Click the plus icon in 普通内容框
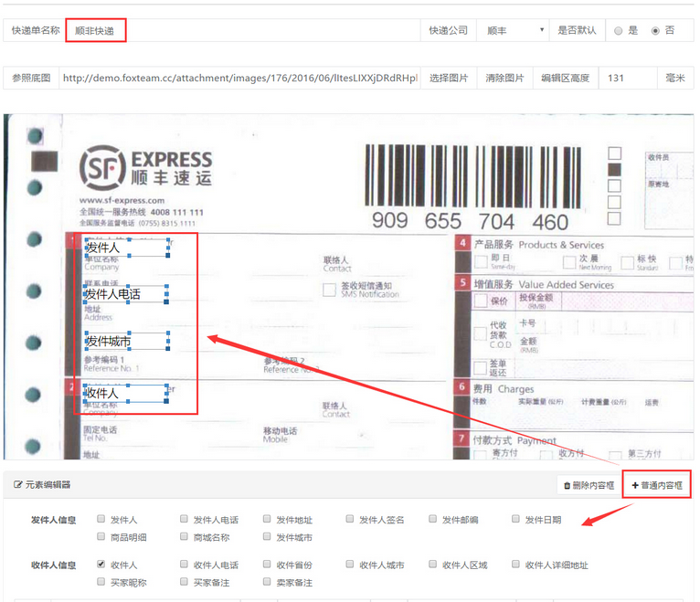 (x=636, y=485)
